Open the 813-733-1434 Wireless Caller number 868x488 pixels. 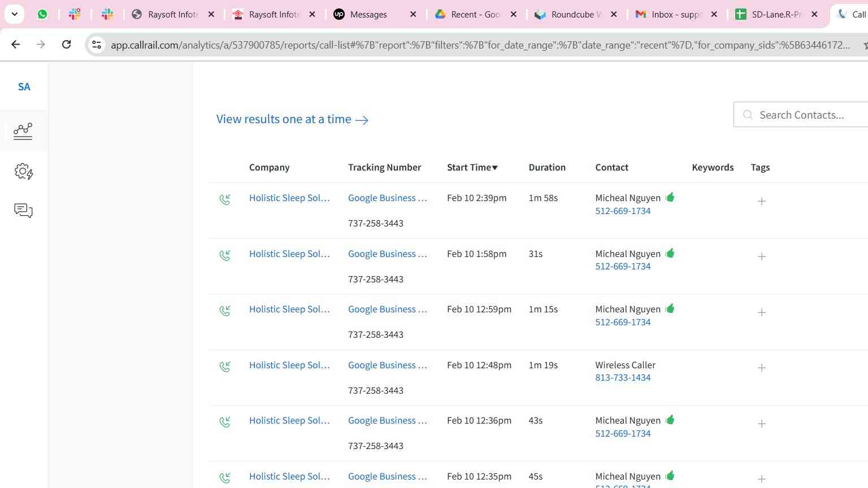pos(623,377)
